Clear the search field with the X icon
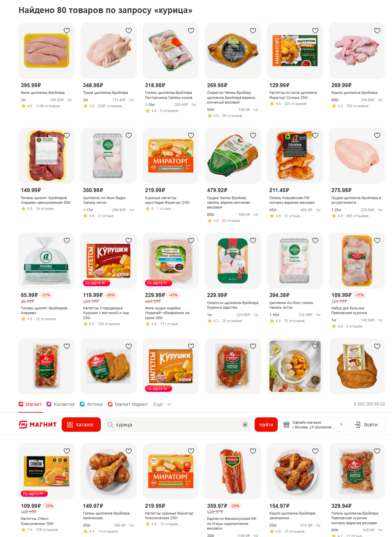The image size is (392, 537). [x=245, y=425]
